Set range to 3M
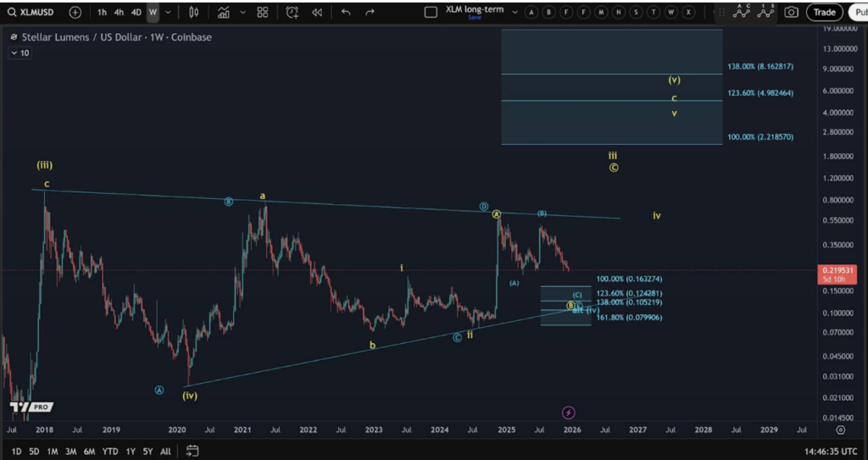The image size is (868, 460). [x=71, y=452]
